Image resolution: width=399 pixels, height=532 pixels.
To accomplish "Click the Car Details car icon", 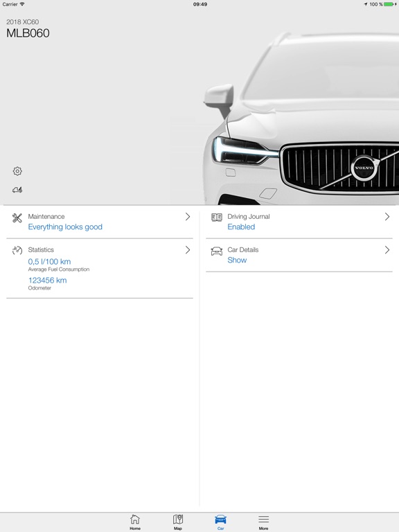I will tap(216, 251).
